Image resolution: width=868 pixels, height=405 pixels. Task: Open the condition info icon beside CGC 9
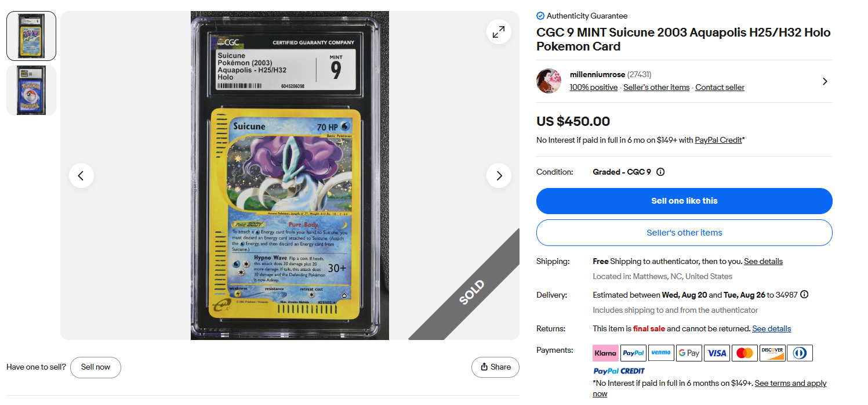point(660,172)
